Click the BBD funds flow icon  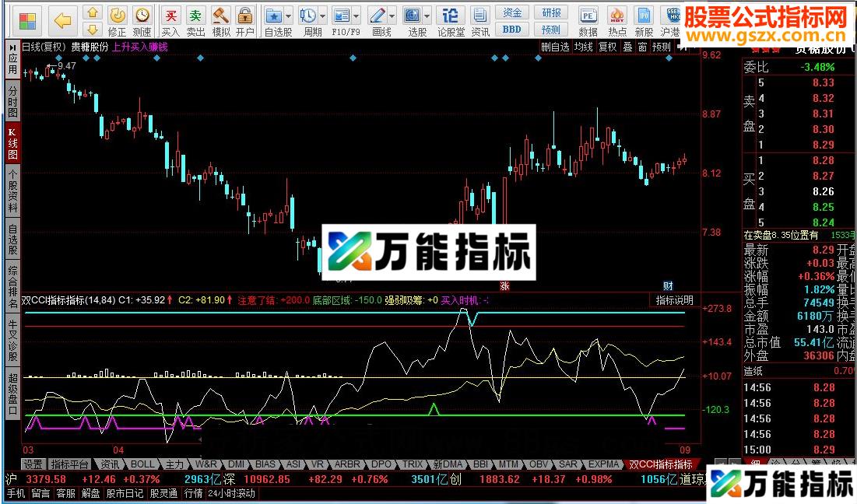coord(511,29)
